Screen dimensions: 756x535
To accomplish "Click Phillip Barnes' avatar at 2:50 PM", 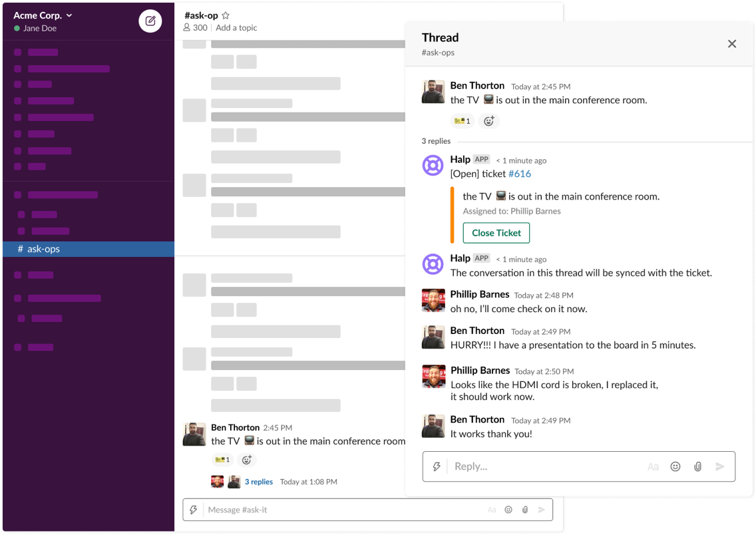I will 433,377.
